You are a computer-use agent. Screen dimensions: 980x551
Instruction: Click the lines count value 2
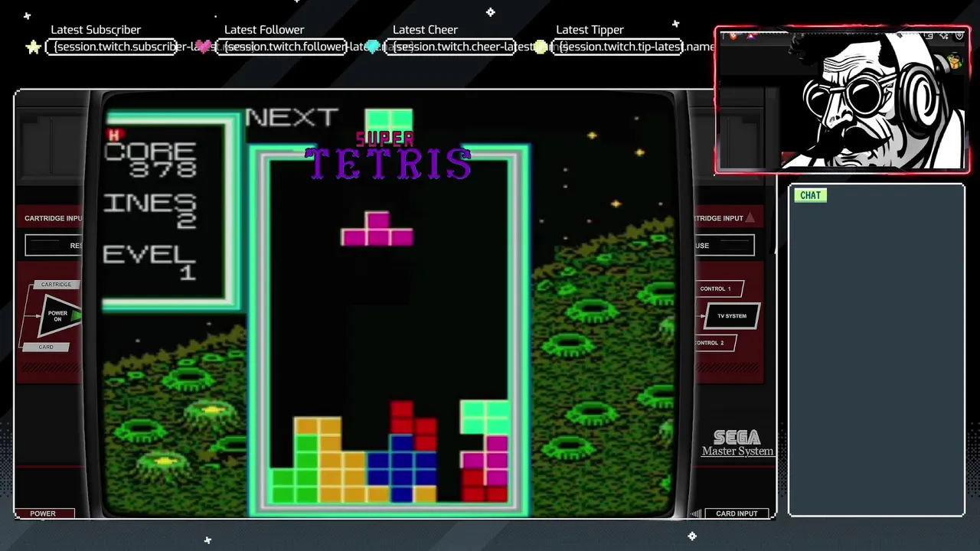[188, 221]
